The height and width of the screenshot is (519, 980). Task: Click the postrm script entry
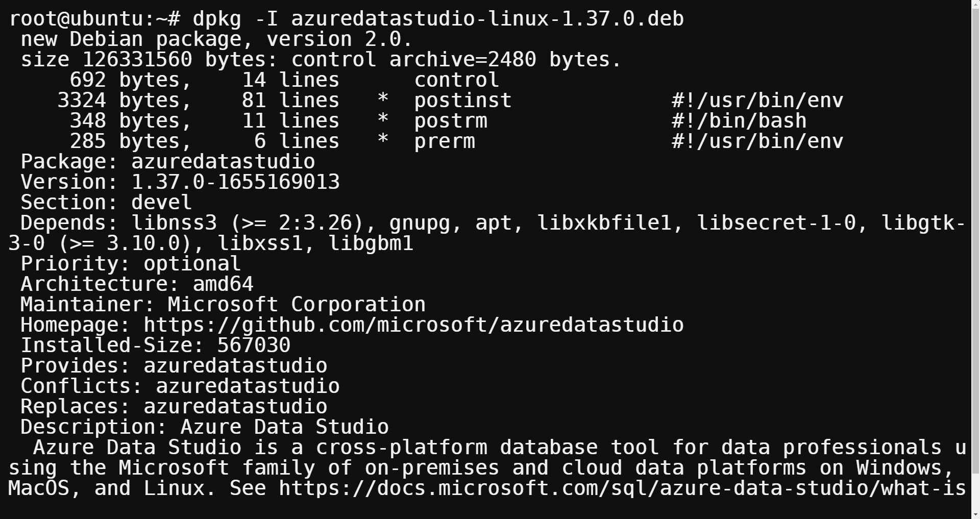click(x=450, y=121)
